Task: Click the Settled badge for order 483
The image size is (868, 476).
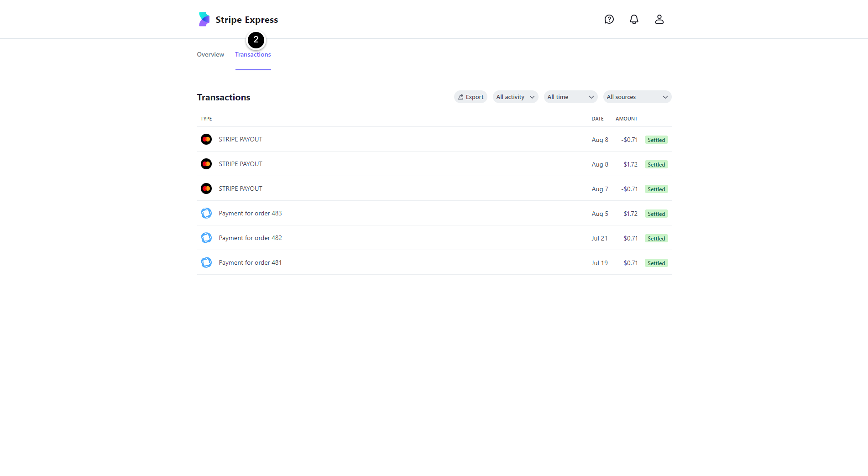Action: click(656, 214)
